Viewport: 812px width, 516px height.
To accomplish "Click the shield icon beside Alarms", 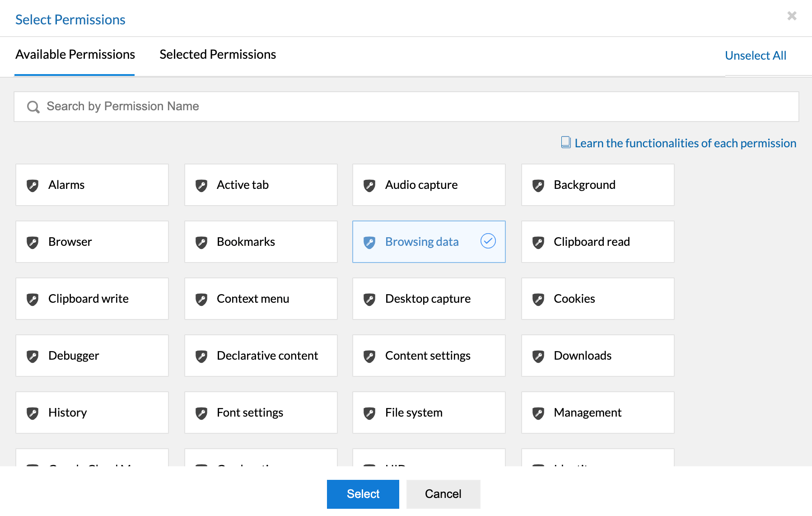I will [x=33, y=185].
